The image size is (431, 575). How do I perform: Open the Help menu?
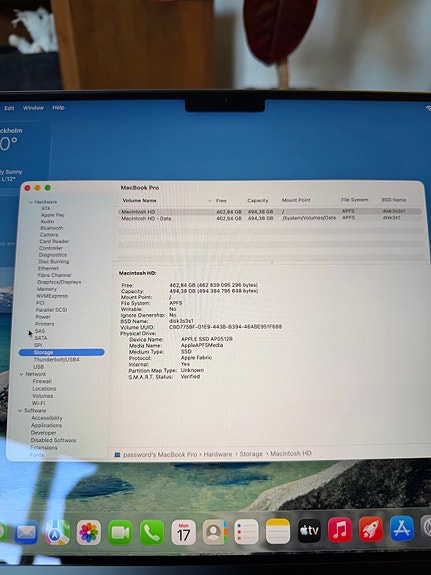pyautogui.click(x=58, y=107)
